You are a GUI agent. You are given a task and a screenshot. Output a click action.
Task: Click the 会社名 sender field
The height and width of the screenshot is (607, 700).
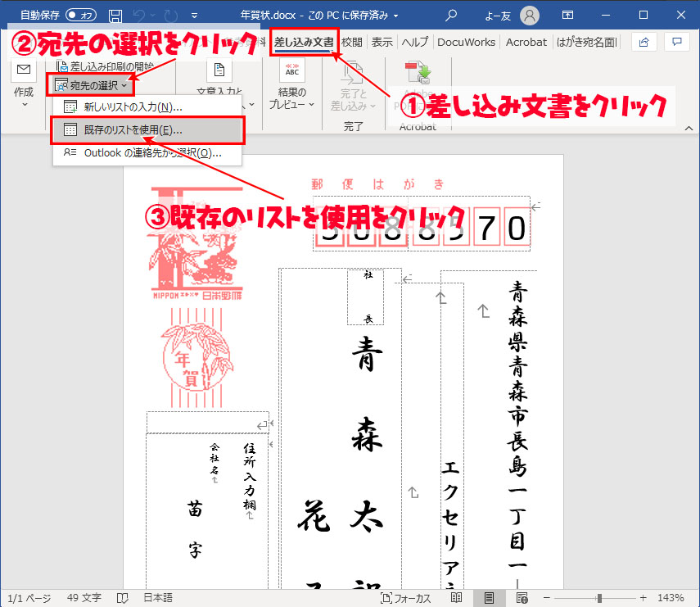[x=215, y=459]
